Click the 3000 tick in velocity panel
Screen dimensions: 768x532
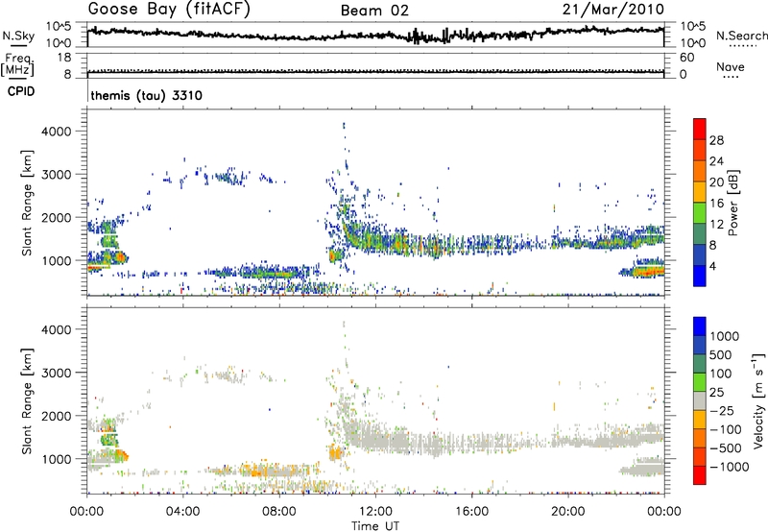tap(56, 373)
